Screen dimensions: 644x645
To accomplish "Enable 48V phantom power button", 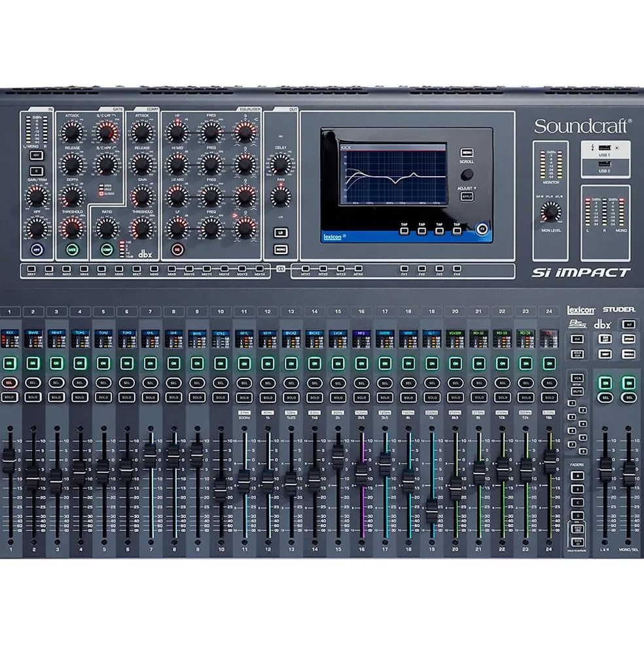I will point(37,155).
